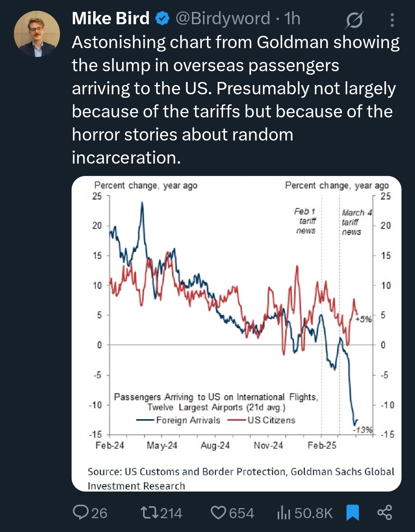Click the 1h timestamp
Viewport: 415px width, 532px height.
(x=292, y=18)
